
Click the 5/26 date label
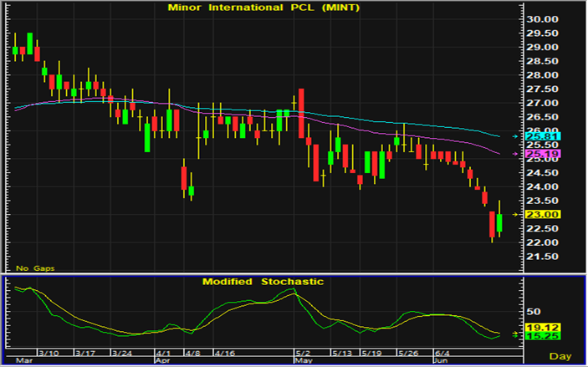407,353
